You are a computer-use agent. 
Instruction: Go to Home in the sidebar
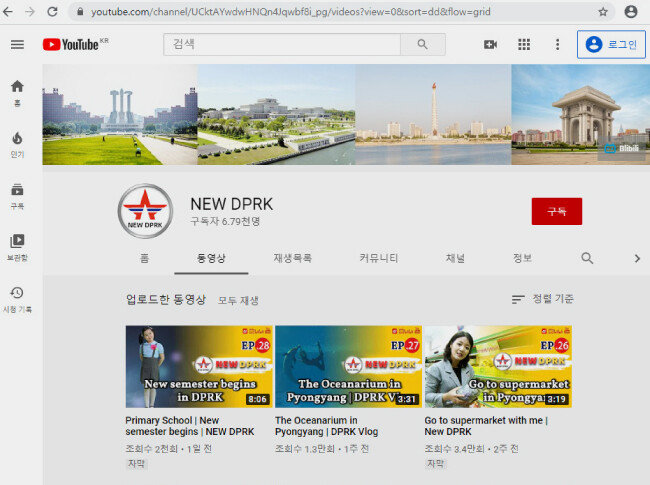click(17, 93)
